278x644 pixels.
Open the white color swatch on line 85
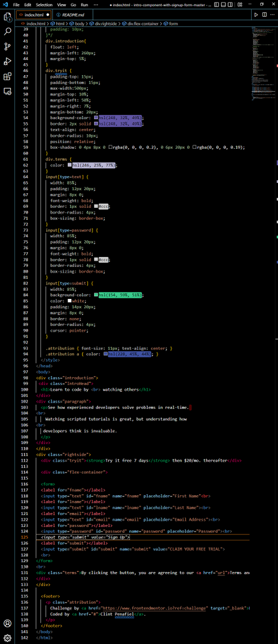(70, 301)
